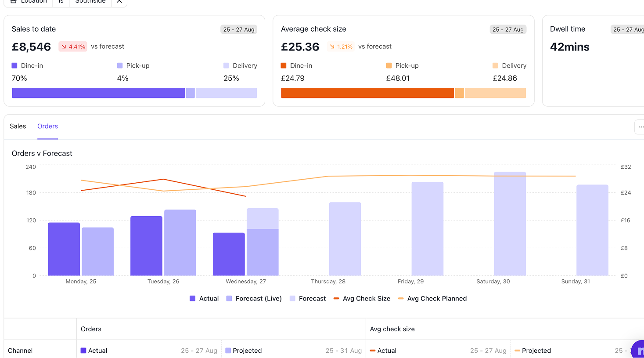The width and height of the screenshot is (644, 358).
Task: Open the 'is' operator dropdown in filter
Action: 61,2
